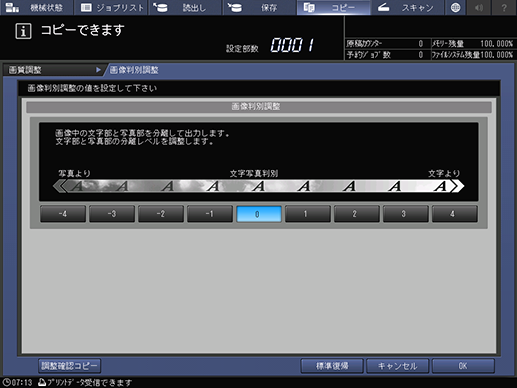This screenshot has height=388, width=517.
Task: Click right chevron on the photo-text gradient bar
Action: tap(457, 186)
